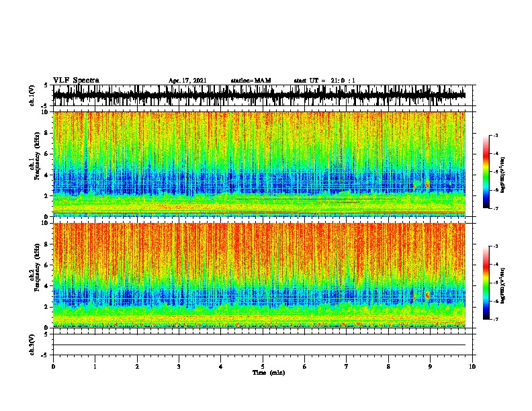Viewport: 532px width, 411px height.
Task: Click time axis tick label "1"
Action: pyautogui.click(x=95, y=367)
